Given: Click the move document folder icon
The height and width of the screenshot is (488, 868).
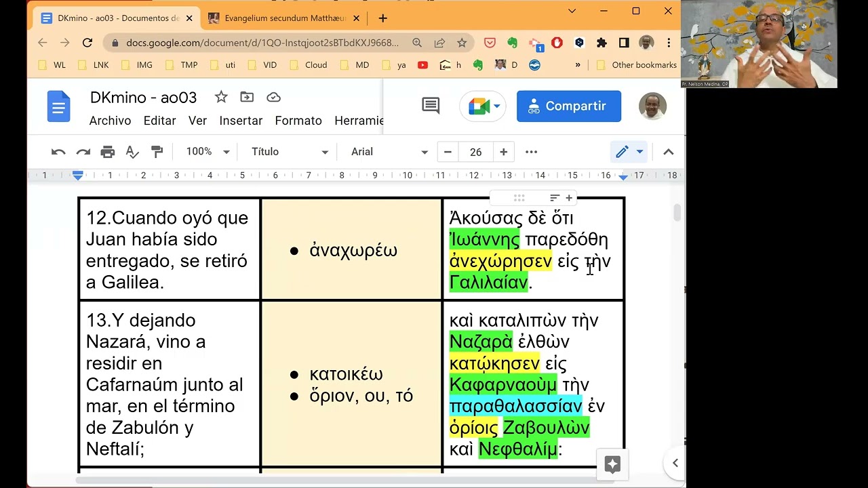Looking at the screenshot, I should click(x=247, y=97).
